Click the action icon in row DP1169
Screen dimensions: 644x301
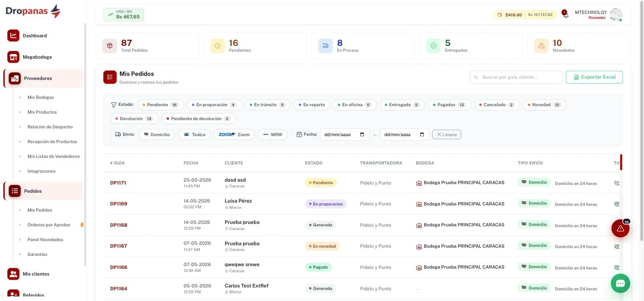[x=616, y=204]
